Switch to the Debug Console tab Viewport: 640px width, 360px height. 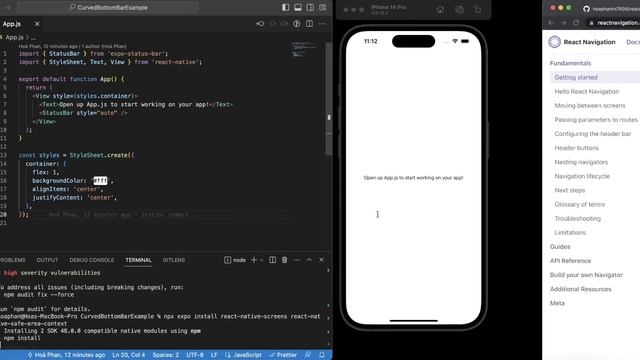(x=92, y=260)
